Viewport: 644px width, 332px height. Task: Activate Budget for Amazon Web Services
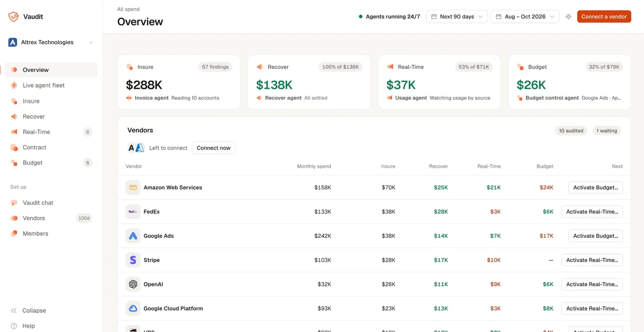596,187
